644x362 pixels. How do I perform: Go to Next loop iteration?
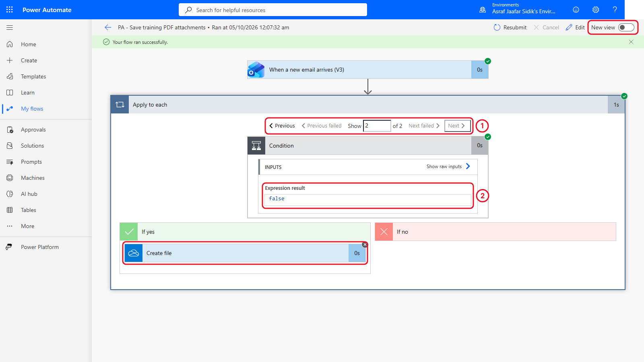[x=457, y=126]
